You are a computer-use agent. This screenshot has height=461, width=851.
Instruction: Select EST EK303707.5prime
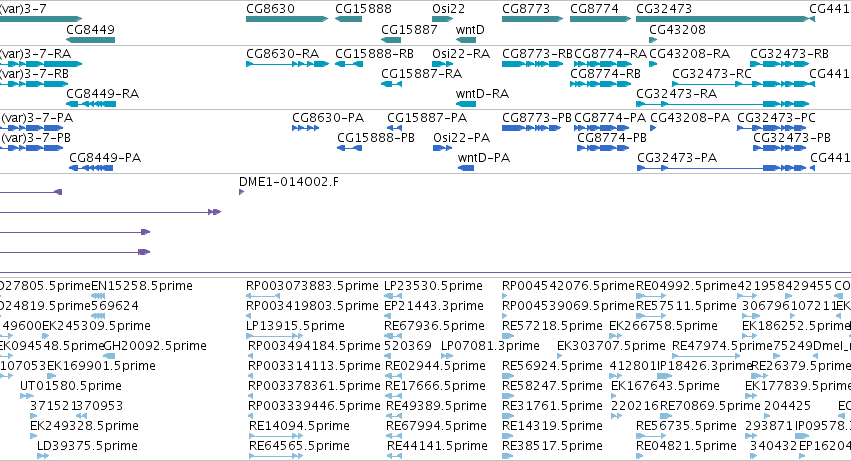611,346
